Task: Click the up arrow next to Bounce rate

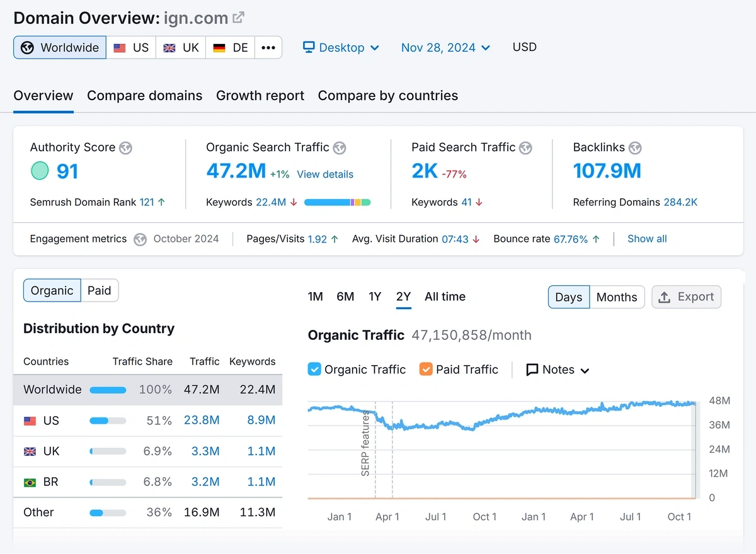Action: pyautogui.click(x=596, y=239)
